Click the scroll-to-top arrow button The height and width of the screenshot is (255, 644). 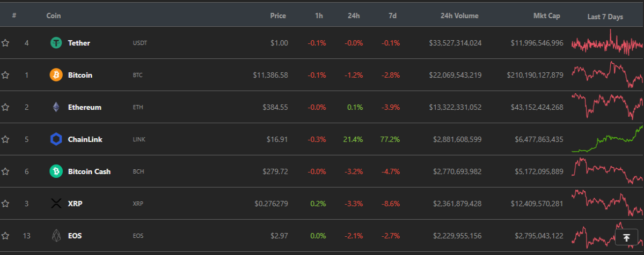coord(626,238)
